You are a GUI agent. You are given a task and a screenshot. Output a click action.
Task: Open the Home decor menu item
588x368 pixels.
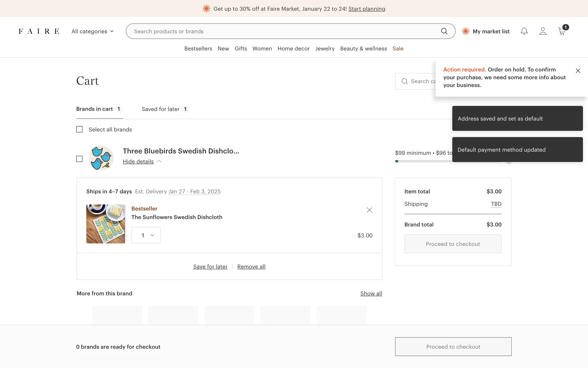click(293, 48)
